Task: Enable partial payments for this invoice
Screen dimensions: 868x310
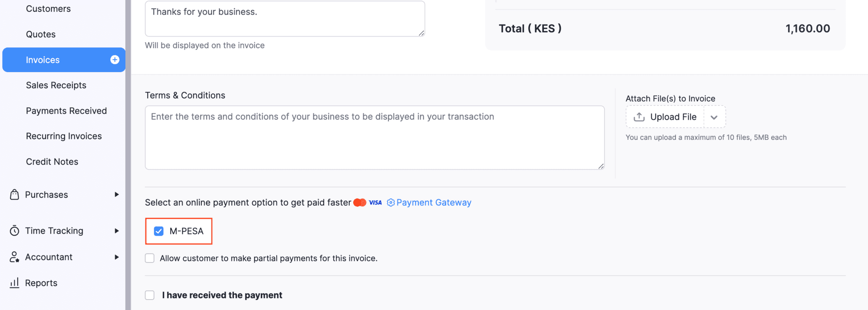Action: [149, 258]
